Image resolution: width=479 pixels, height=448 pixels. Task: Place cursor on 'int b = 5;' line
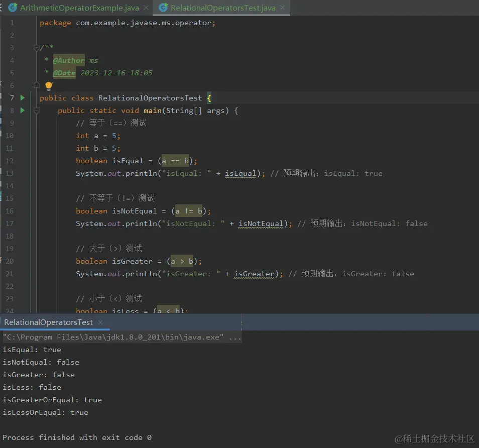point(98,148)
